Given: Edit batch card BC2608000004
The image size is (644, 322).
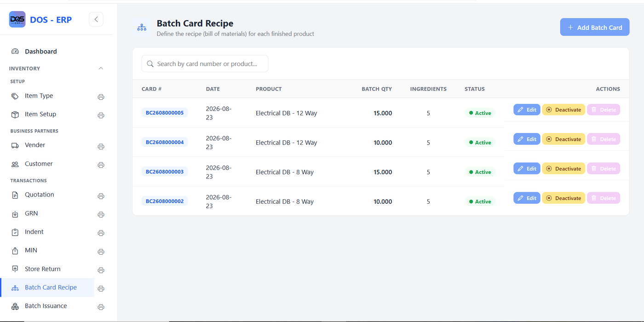Looking at the screenshot, I should coord(527,139).
